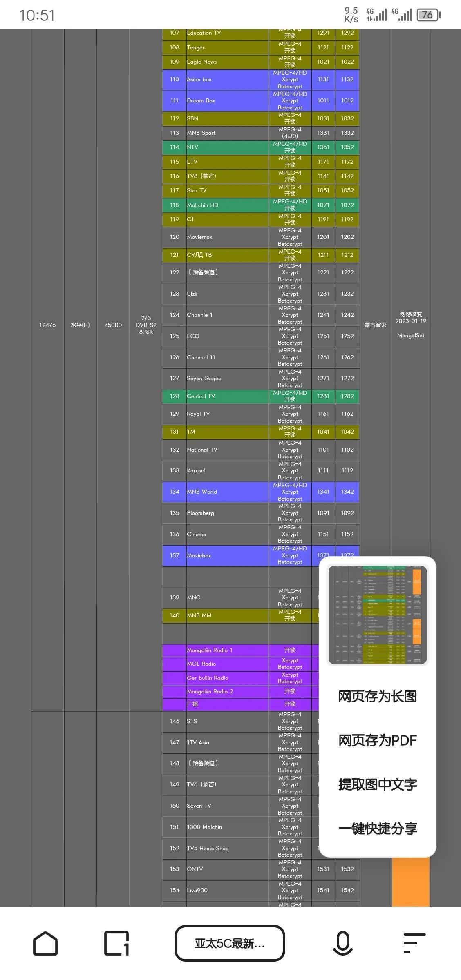This screenshot has width=461, height=980.
Task: Tap the Bloomberg channel name
Action: point(200,513)
